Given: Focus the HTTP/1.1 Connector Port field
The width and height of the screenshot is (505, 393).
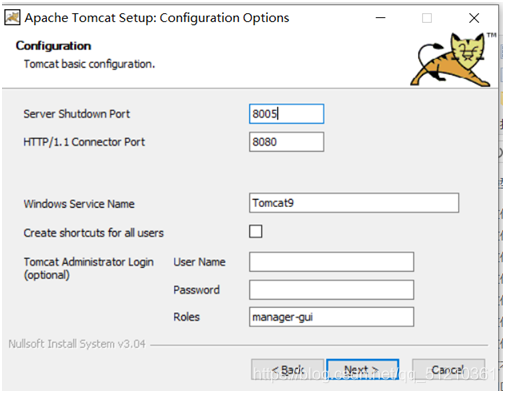Looking at the screenshot, I should pyautogui.click(x=286, y=142).
